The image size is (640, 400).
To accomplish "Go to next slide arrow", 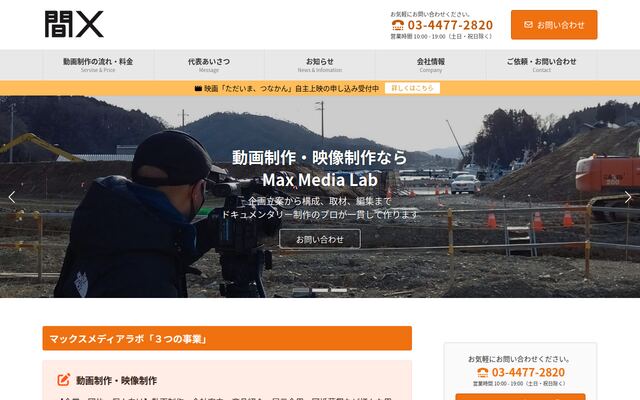I will point(628,198).
